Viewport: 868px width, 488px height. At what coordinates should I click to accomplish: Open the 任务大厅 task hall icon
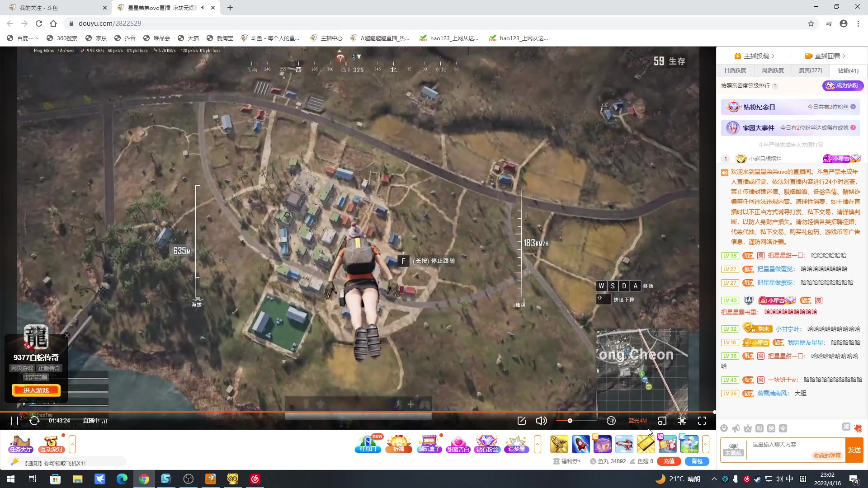pos(21,444)
